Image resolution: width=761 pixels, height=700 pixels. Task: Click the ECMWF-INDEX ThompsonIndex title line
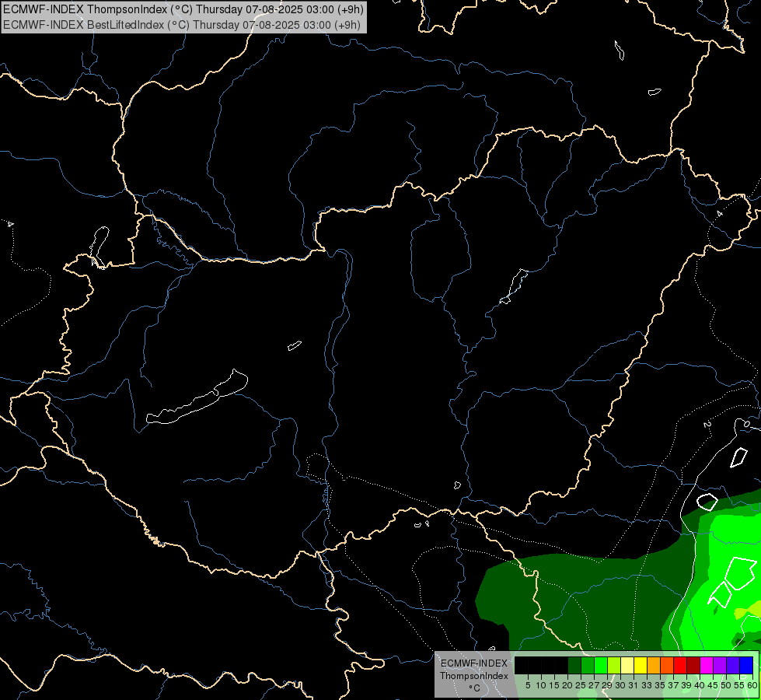(183, 9)
